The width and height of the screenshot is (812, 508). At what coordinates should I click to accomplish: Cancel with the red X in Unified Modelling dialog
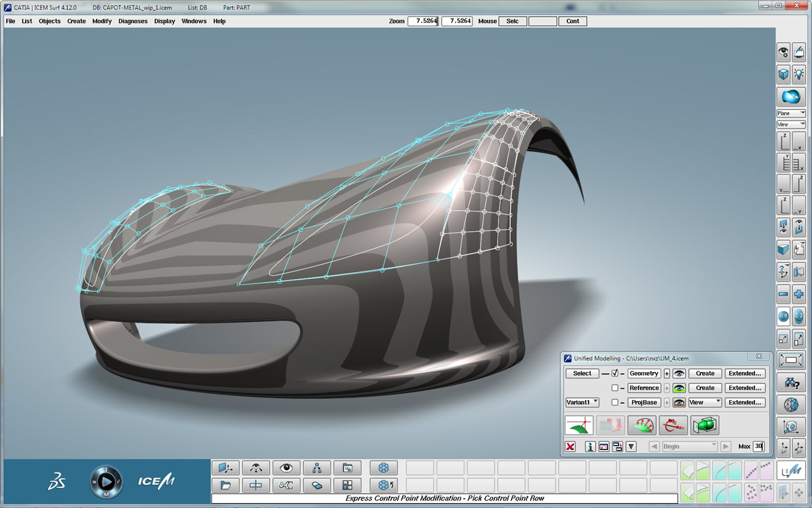pos(570,446)
